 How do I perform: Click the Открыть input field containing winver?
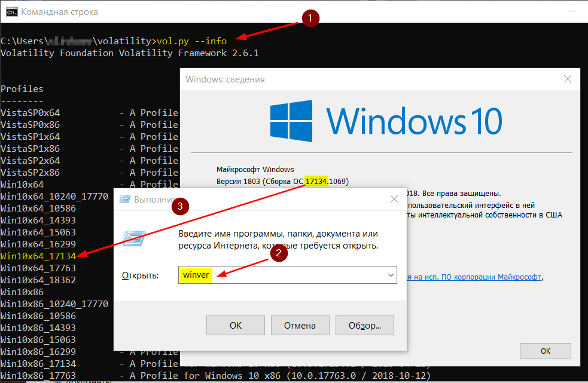click(x=287, y=275)
